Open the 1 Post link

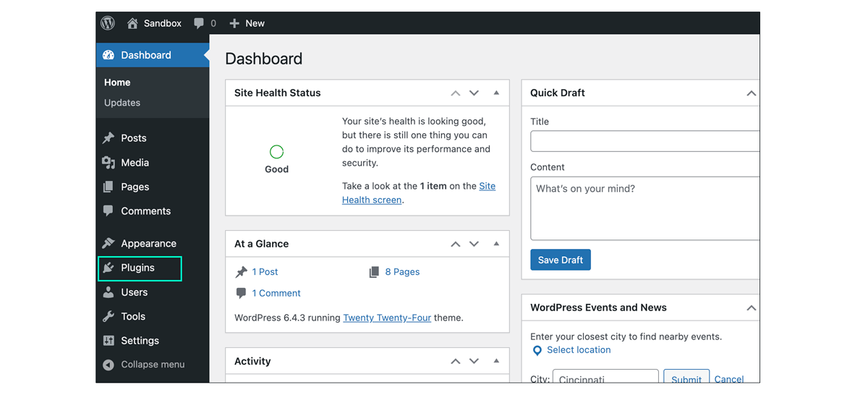[265, 272]
